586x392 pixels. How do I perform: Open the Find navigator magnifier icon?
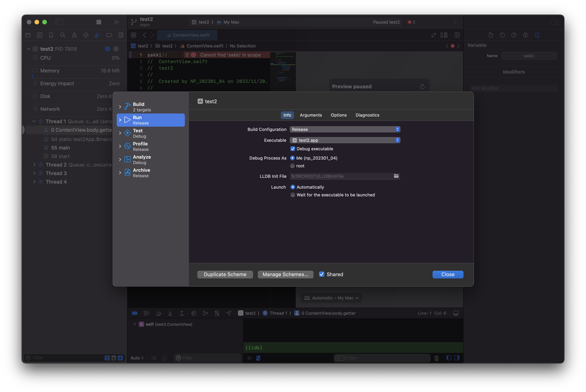pyautogui.click(x=63, y=35)
